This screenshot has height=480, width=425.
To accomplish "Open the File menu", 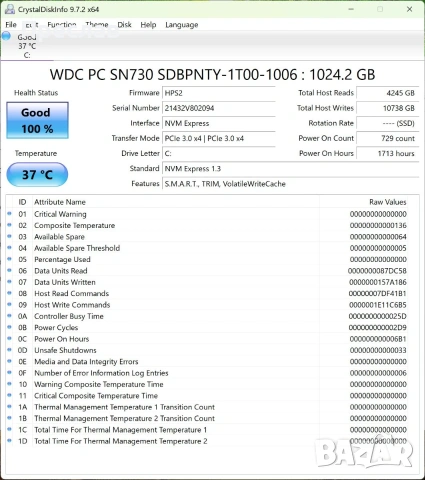I will point(11,25).
